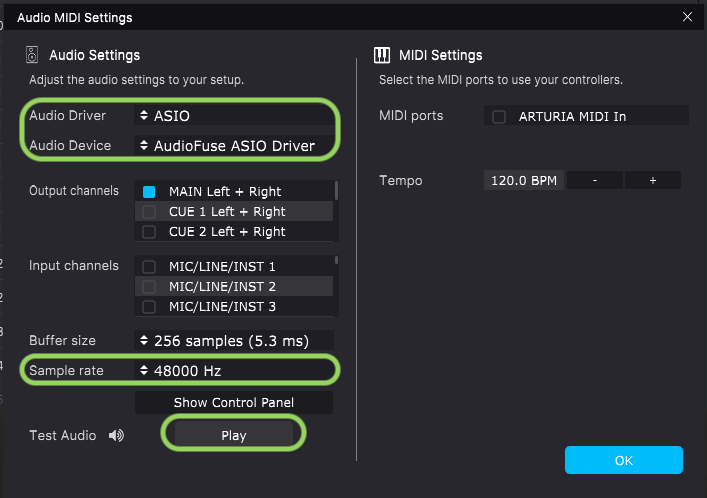Uncheck MAIN Left + Right output channel
The width and height of the screenshot is (707, 498).
[x=149, y=192]
